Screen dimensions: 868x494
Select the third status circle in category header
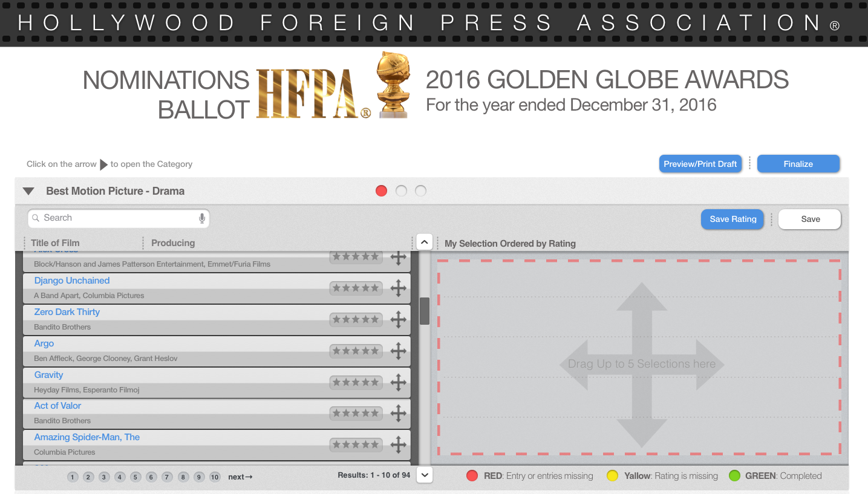[421, 191]
